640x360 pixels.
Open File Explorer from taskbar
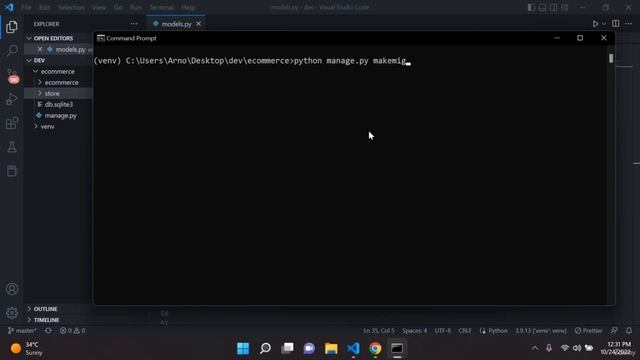pyautogui.click(x=331, y=349)
